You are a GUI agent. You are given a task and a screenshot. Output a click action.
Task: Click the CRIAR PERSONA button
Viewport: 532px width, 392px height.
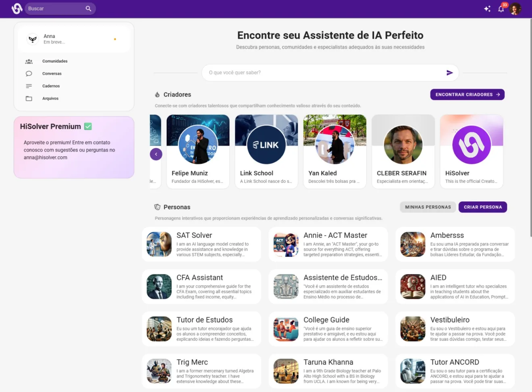point(483,207)
